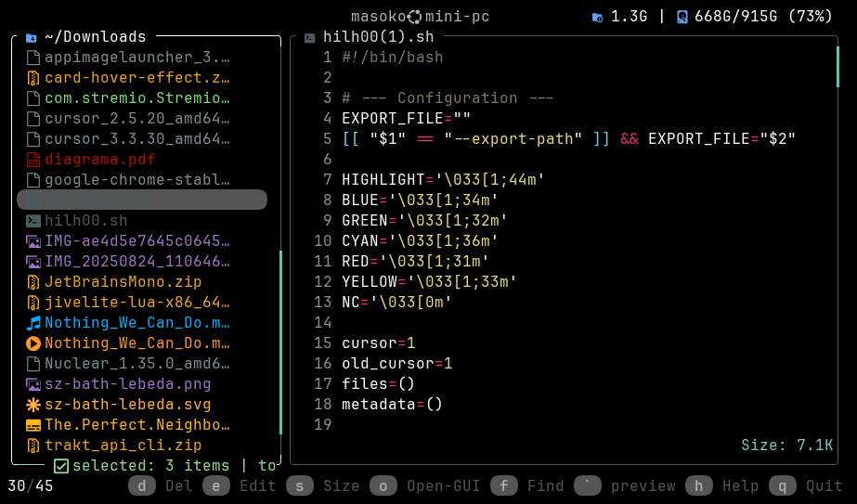Screen dimensions: 857x504
Task: Click the 1.3G memory text
Action: tap(630, 17)
